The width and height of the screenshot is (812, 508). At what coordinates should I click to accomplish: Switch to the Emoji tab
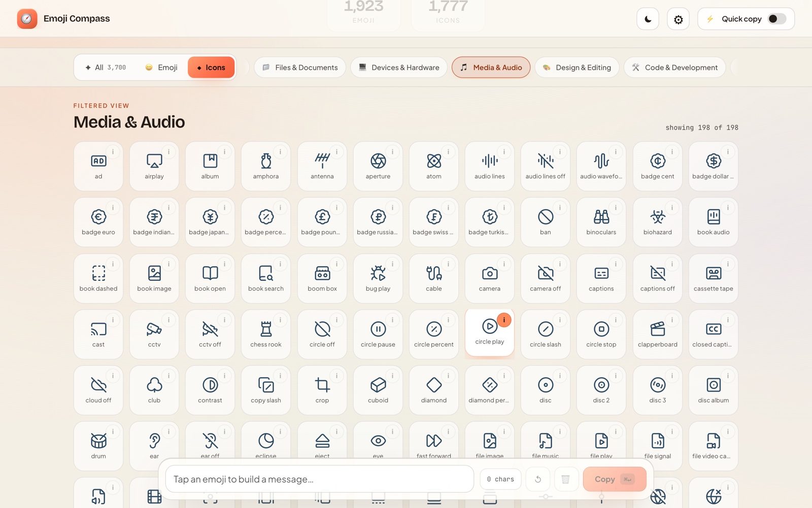[161, 68]
